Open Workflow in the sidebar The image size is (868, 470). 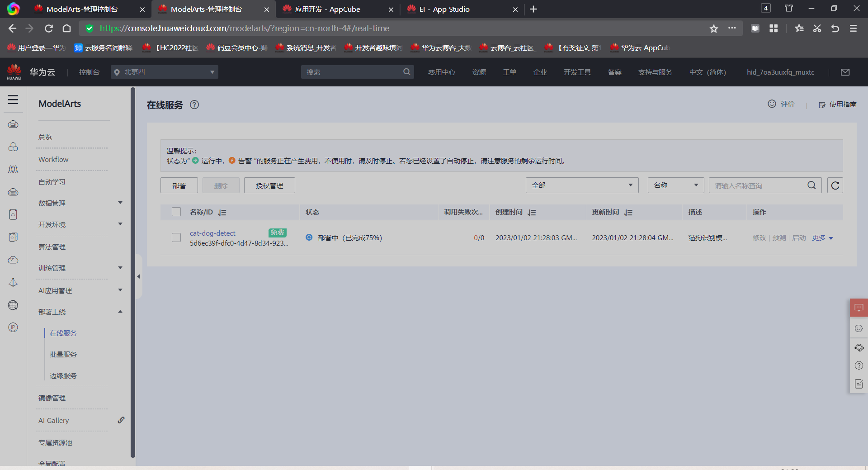point(53,159)
